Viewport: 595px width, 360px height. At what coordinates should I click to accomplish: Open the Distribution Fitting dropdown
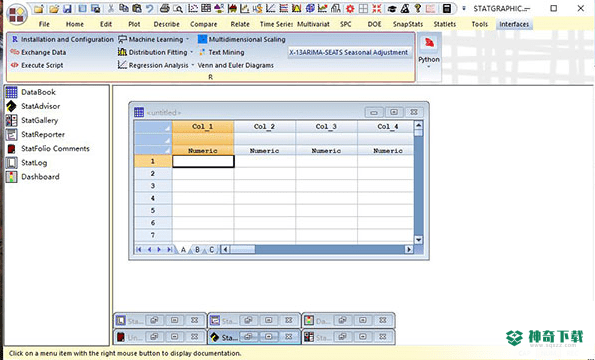pos(155,52)
